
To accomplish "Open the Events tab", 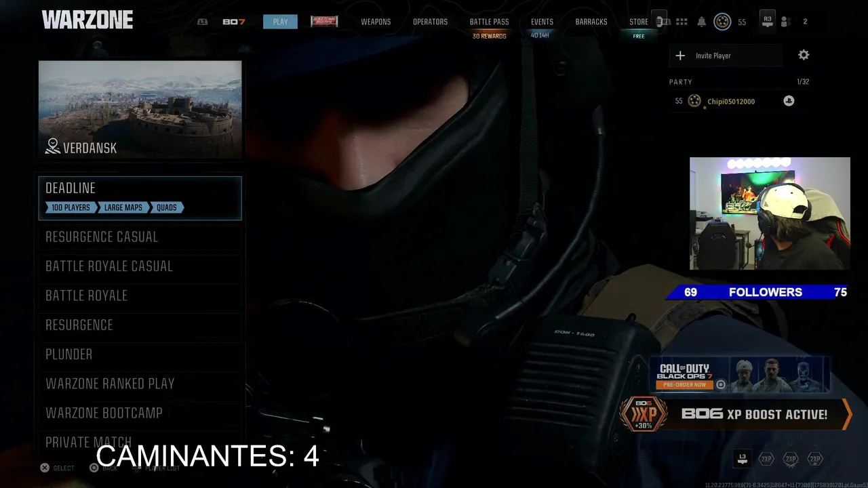I will [x=542, y=22].
